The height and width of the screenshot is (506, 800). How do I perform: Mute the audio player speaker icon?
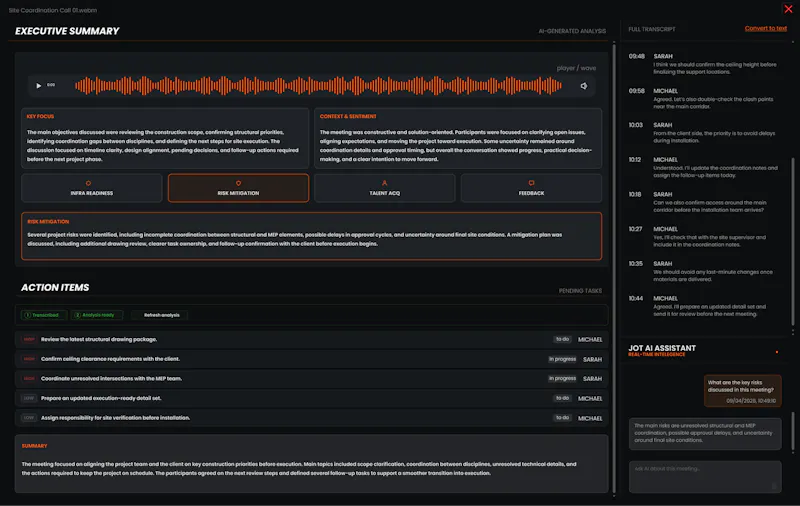tap(584, 86)
